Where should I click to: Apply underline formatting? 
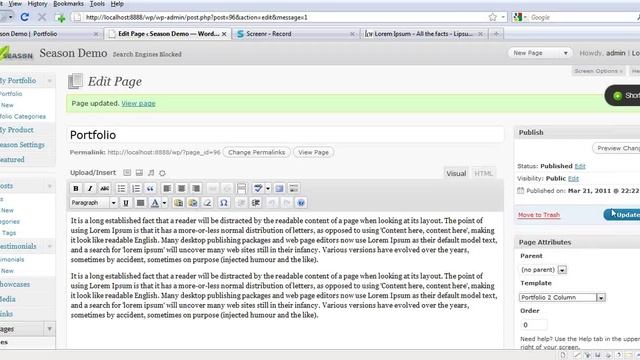pos(126,203)
